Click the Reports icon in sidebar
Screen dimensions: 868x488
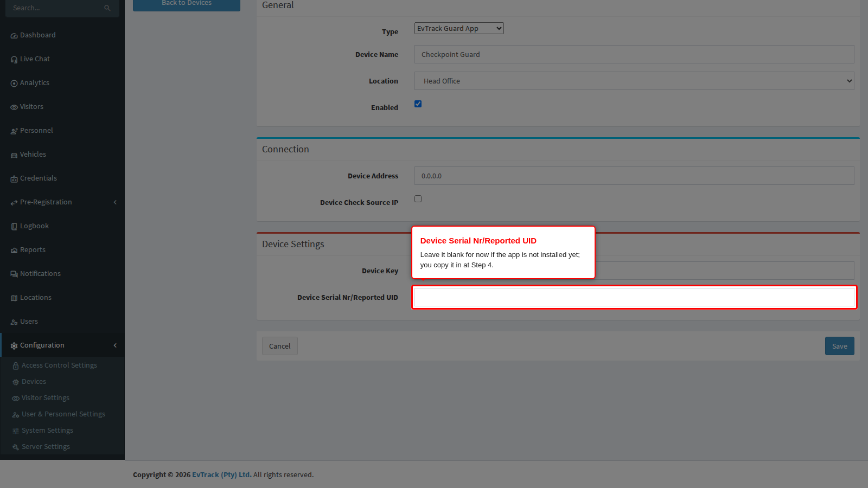tap(14, 251)
